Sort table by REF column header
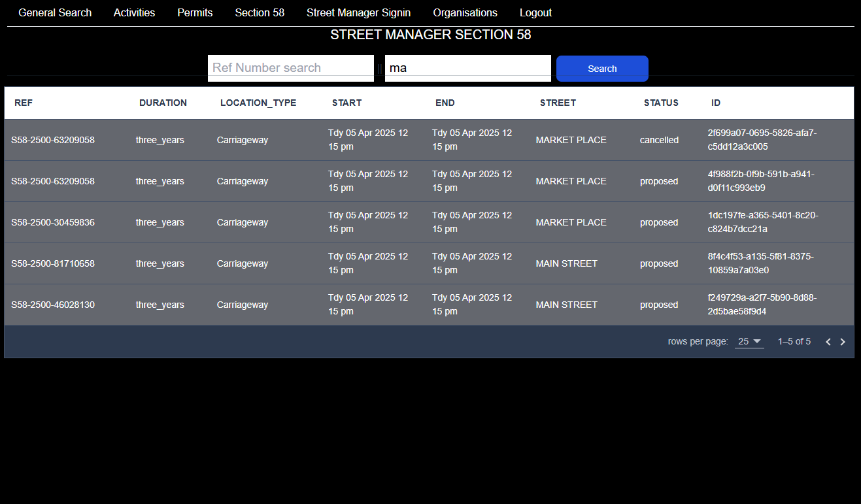 click(24, 103)
